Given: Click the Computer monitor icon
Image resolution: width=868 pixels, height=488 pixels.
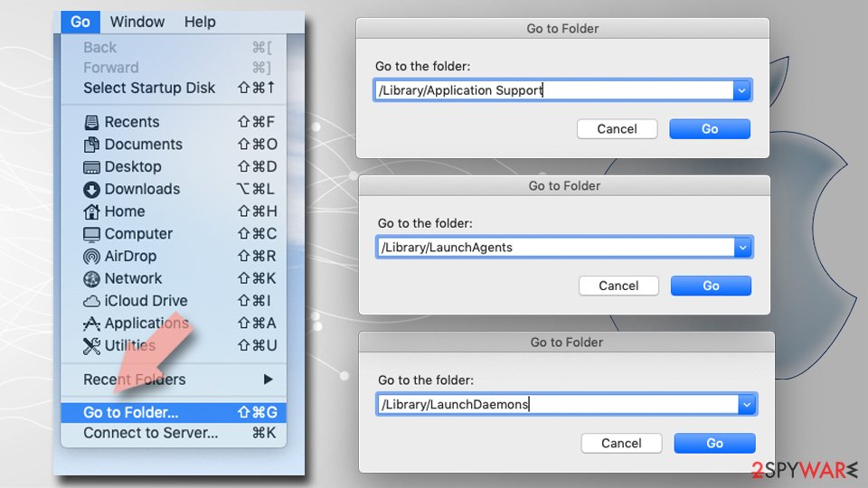Looking at the screenshot, I should pyautogui.click(x=91, y=235).
